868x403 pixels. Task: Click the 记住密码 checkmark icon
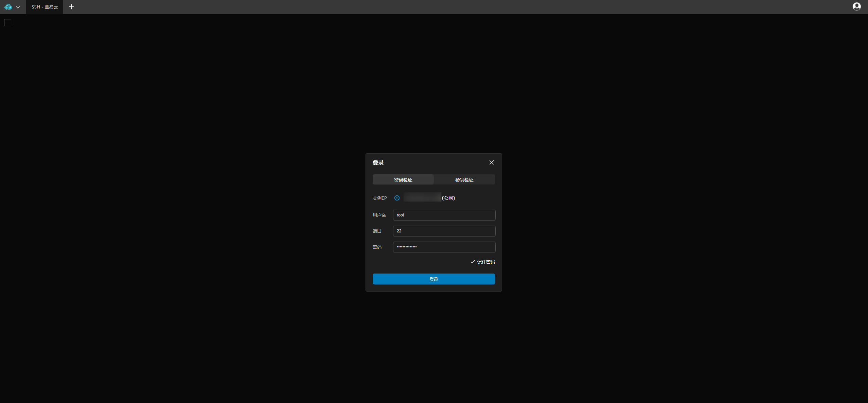click(x=473, y=262)
